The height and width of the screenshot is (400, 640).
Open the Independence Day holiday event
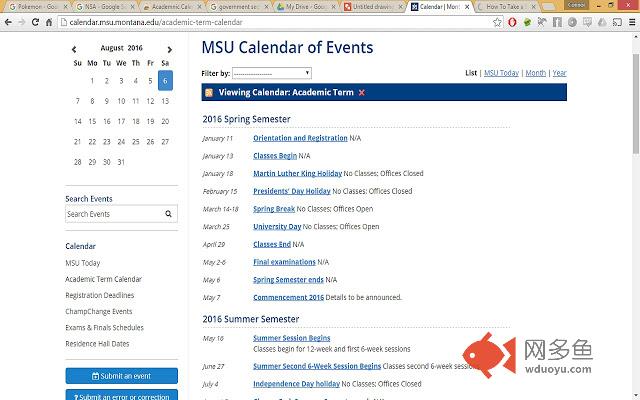click(296, 384)
